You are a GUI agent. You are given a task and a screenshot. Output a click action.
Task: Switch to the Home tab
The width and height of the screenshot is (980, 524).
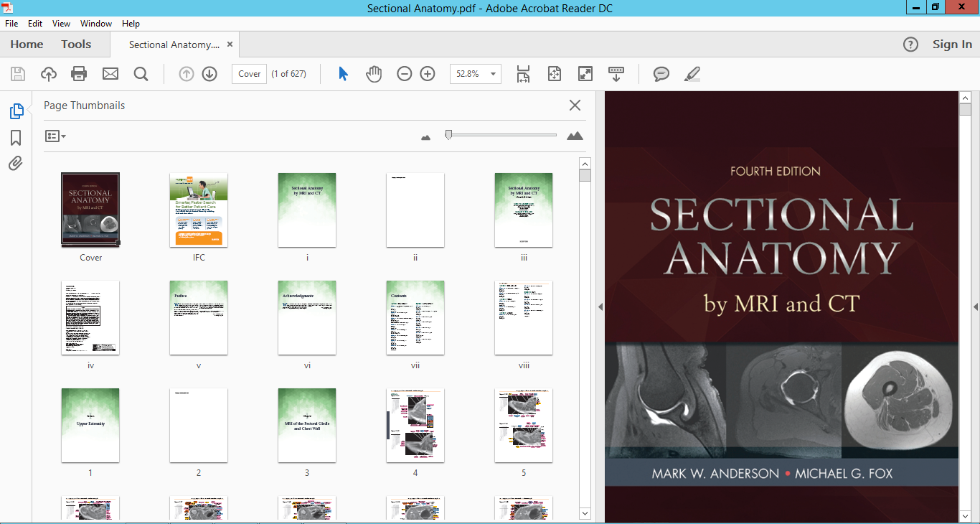coord(27,45)
